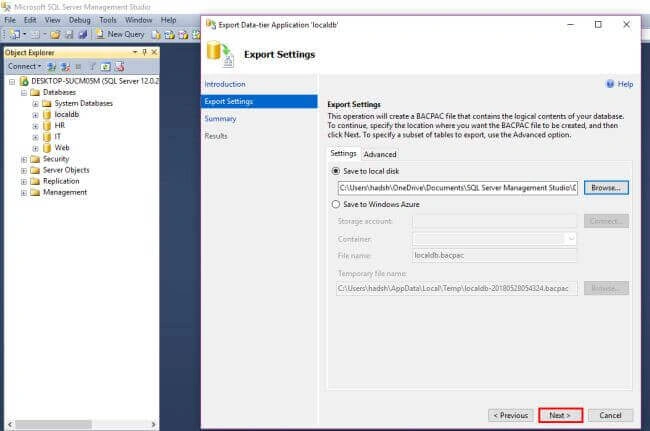
Task: Click the Database Engine Query icon
Action: [156, 35]
